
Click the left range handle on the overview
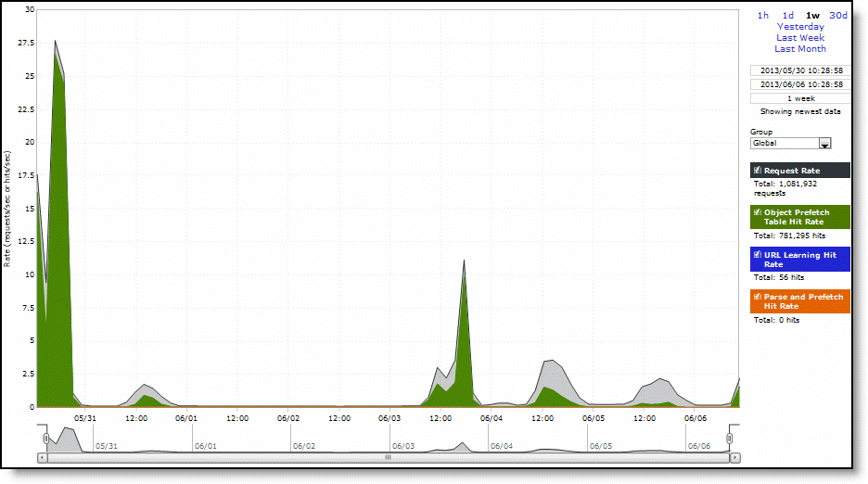coord(42,438)
